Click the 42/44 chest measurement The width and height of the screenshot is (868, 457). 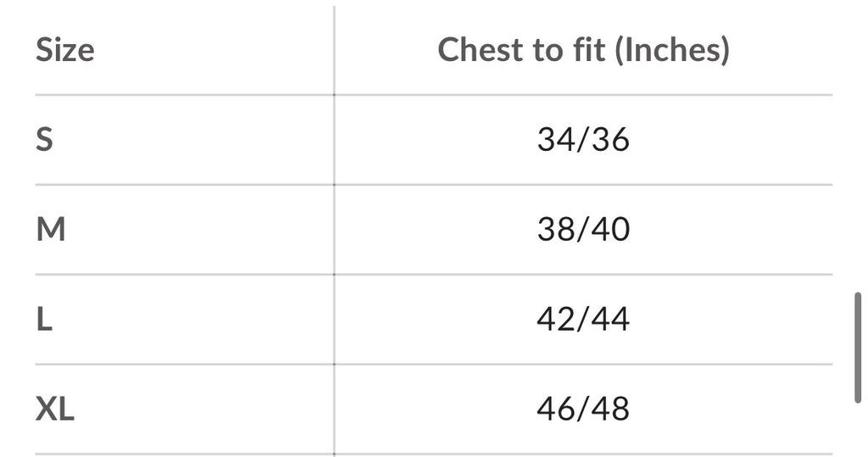[583, 319]
